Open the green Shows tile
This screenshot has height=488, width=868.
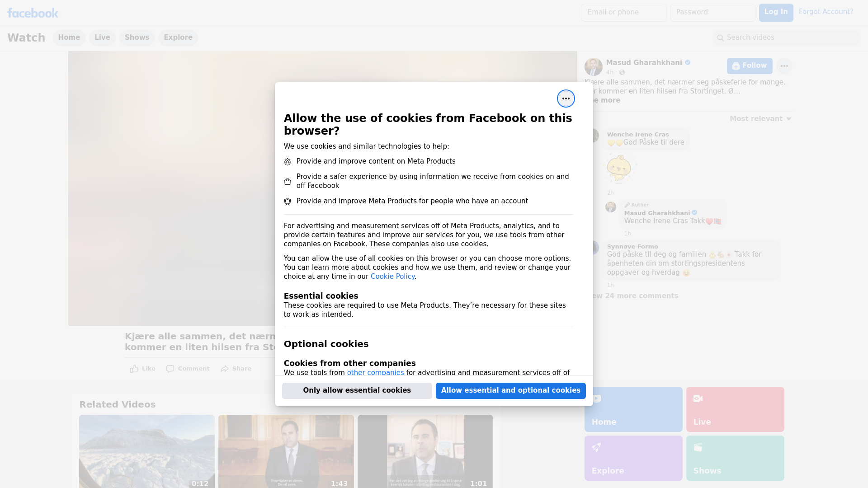(x=735, y=458)
